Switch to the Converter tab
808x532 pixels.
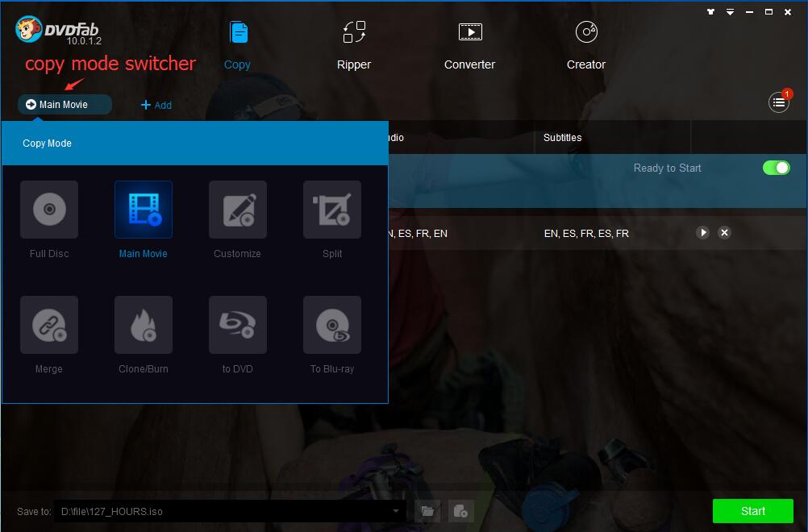pos(469,45)
